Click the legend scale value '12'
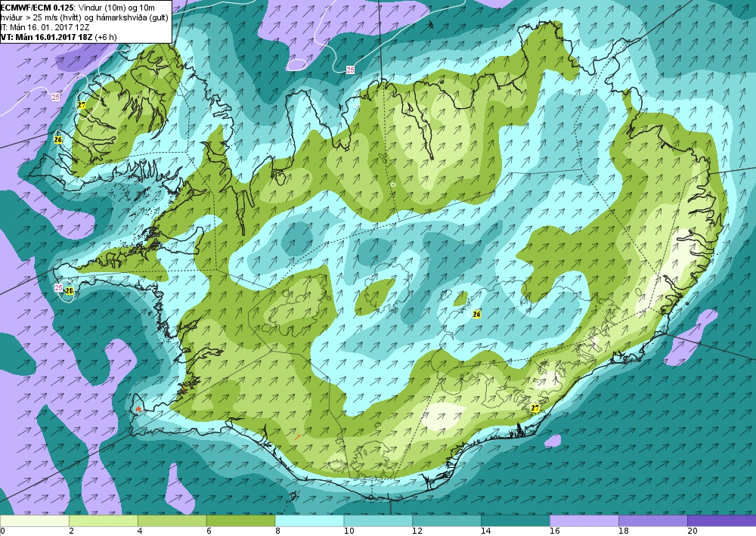Image resolution: width=756 pixels, height=536 pixels. [x=417, y=531]
